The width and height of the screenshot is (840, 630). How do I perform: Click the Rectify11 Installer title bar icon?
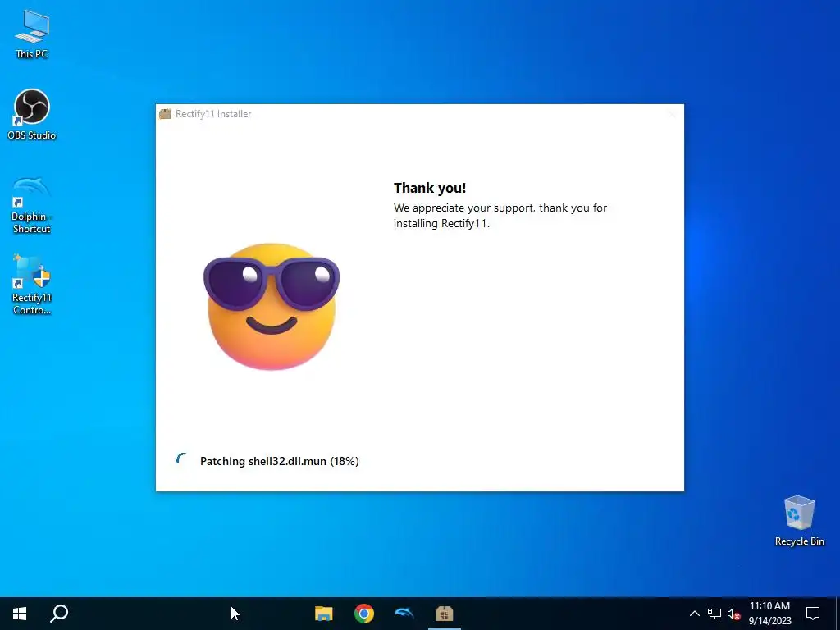click(x=165, y=114)
